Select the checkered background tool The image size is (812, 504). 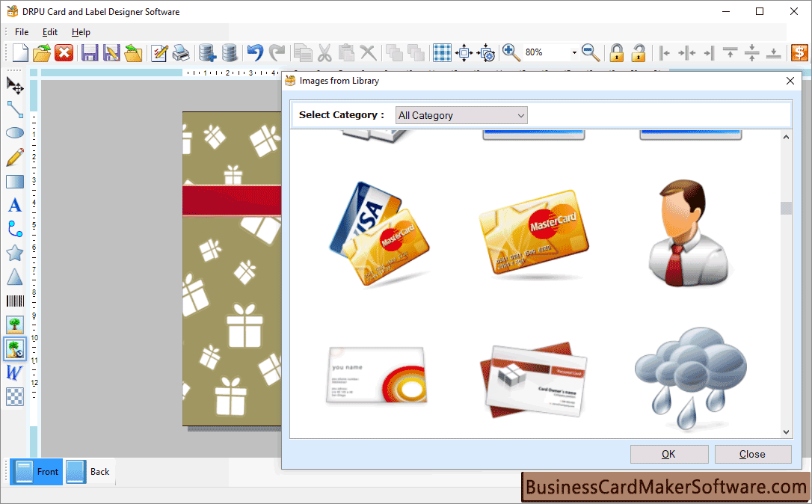click(x=14, y=397)
